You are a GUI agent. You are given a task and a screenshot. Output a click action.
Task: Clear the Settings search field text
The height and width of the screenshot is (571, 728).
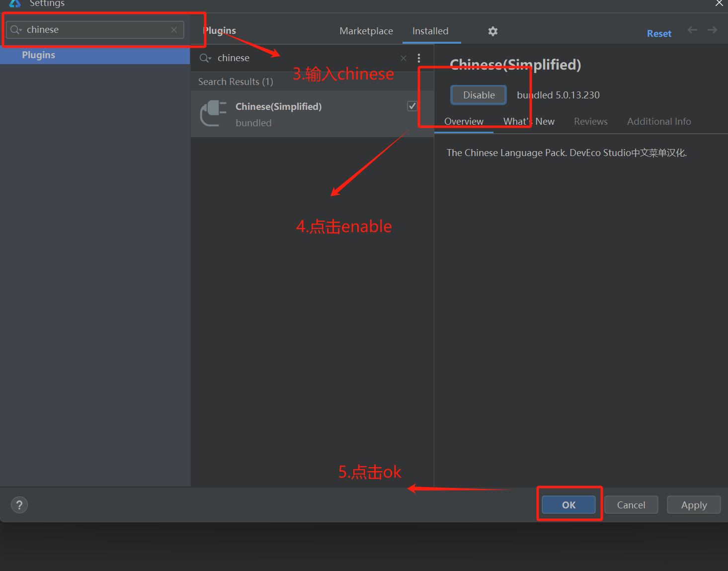point(174,30)
